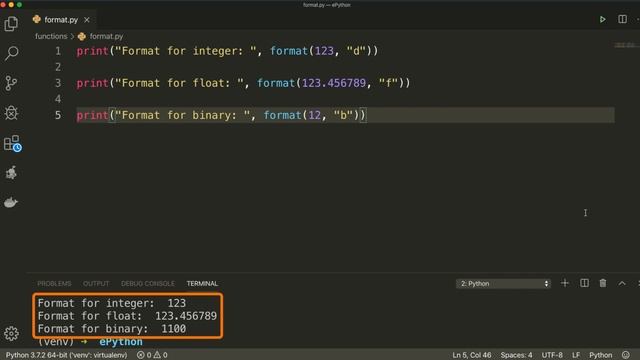Select the format.py editor tab
Screen dimensions: 640x360
pos(61,20)
